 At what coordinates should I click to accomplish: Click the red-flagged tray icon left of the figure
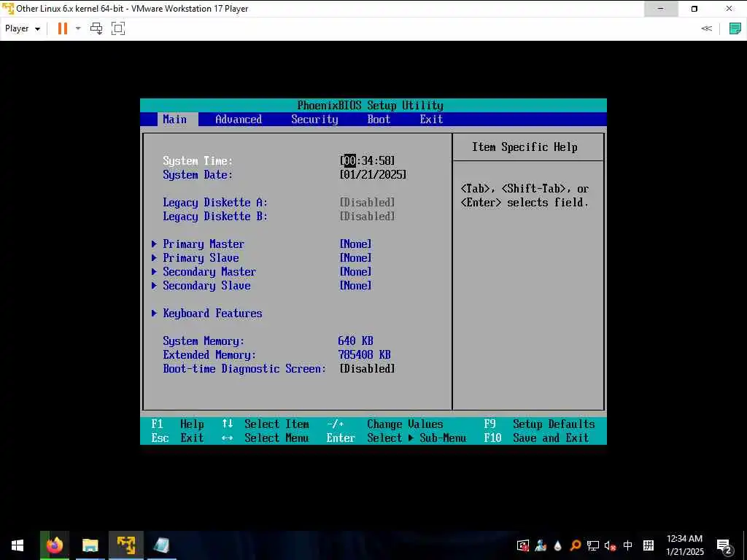(522, 545)
